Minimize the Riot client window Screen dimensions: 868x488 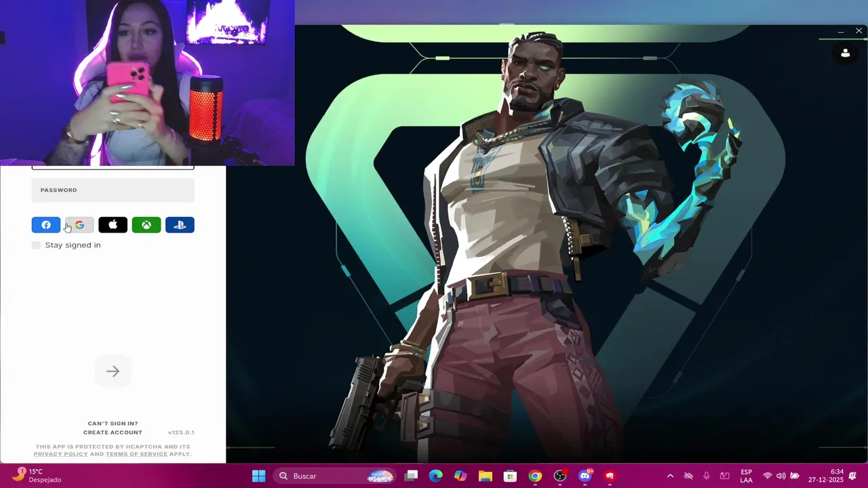(x=841, y=31)
